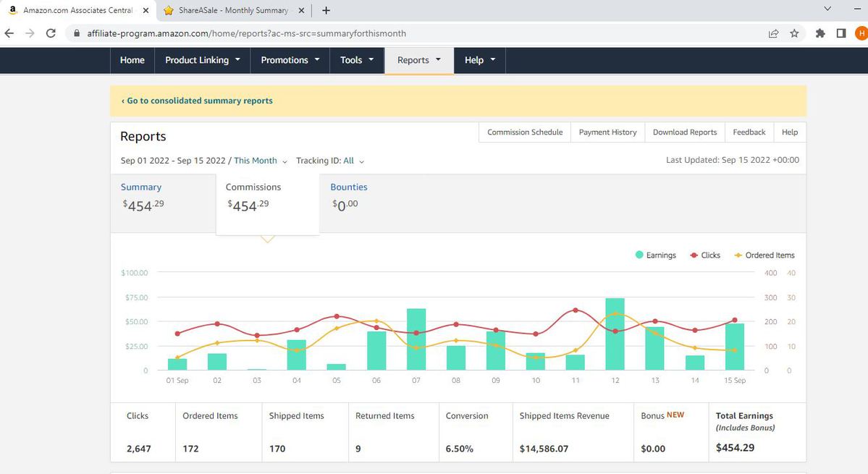
Task: Click the share page icon in address bar
Action: 773,33
